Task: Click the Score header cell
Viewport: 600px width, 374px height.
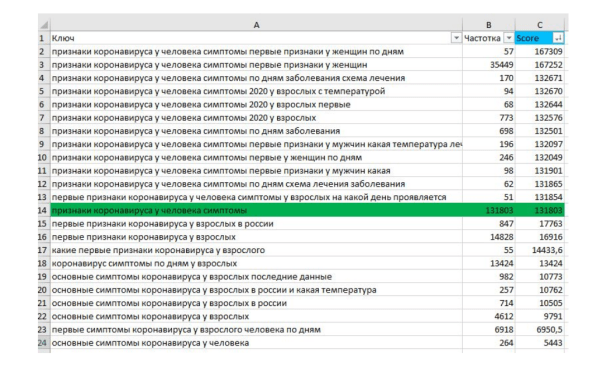Action: 540,38
